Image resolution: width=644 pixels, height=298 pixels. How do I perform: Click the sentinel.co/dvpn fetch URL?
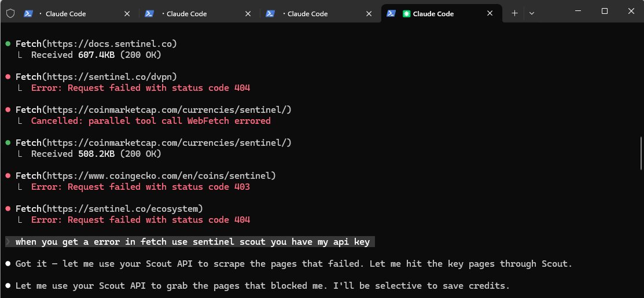(x=109, y=77)
